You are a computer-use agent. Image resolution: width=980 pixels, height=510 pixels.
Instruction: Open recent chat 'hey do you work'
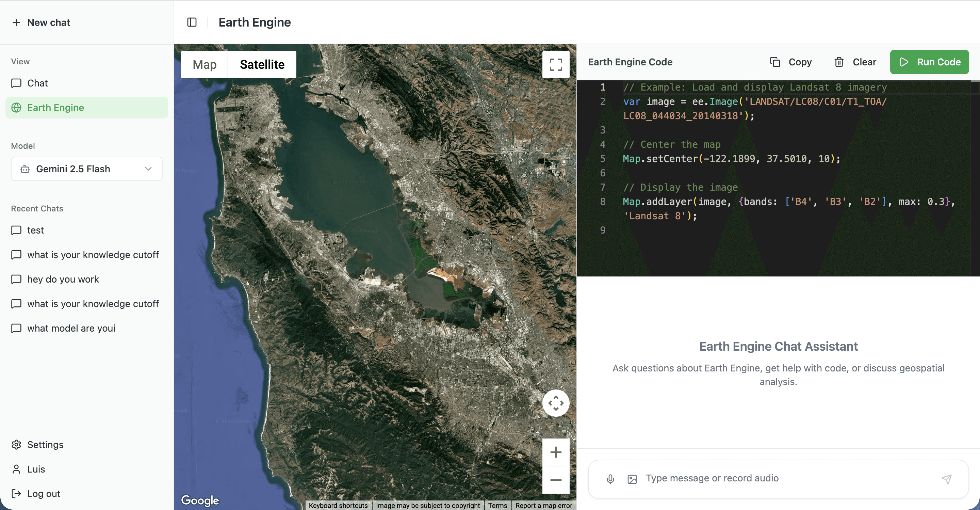pyautogui.click(x=63, y=280)
